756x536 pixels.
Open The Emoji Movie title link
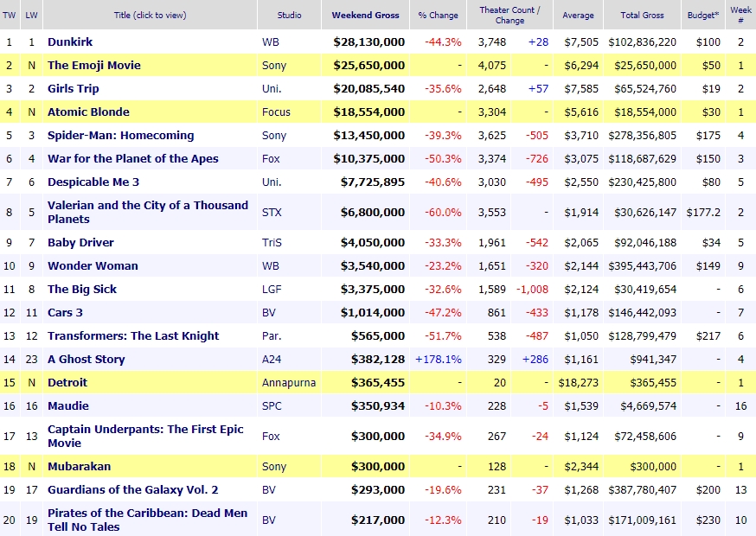[x=94, y=65]
